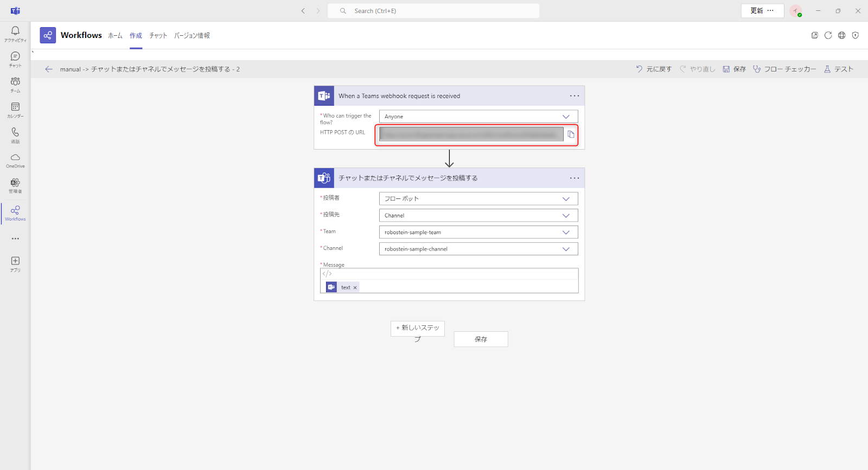
Task: Show more apps via sidebar ellipsis
Action: pyautogui.click(x=15, y=239)
